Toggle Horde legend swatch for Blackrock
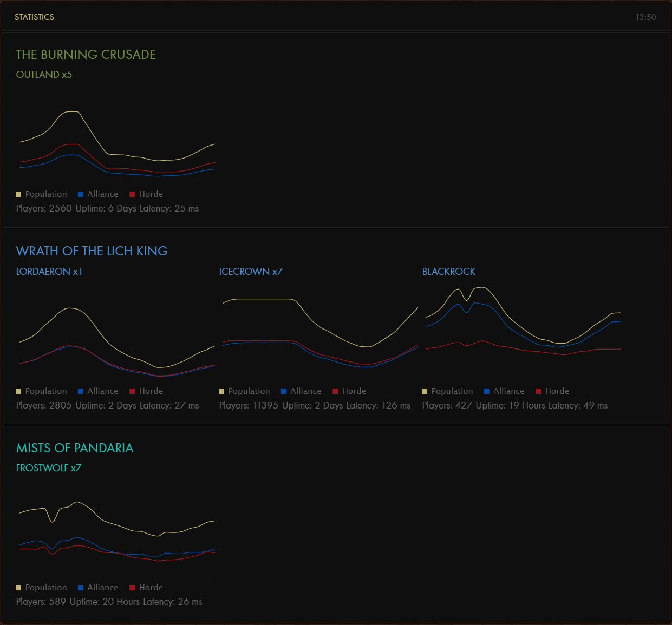Viewport: 672px width, 625px height. 539,391
